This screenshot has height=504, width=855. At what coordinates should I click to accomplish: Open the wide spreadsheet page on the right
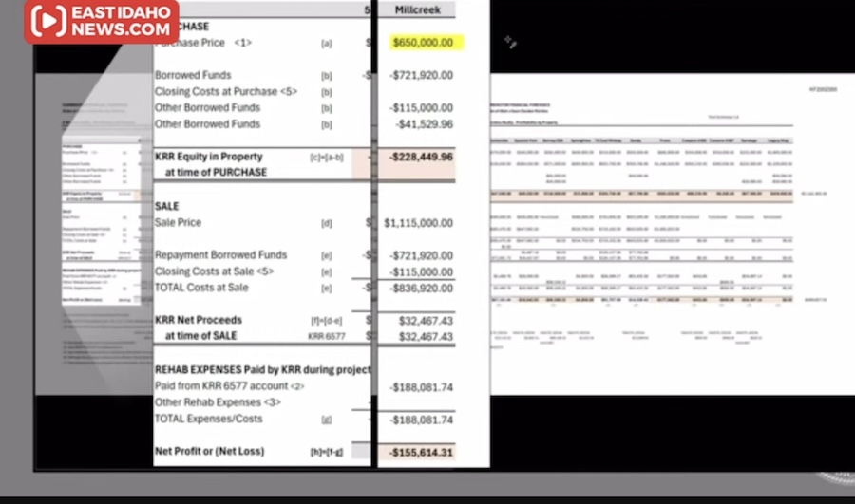pyautogui.click(x=665, y=218)
